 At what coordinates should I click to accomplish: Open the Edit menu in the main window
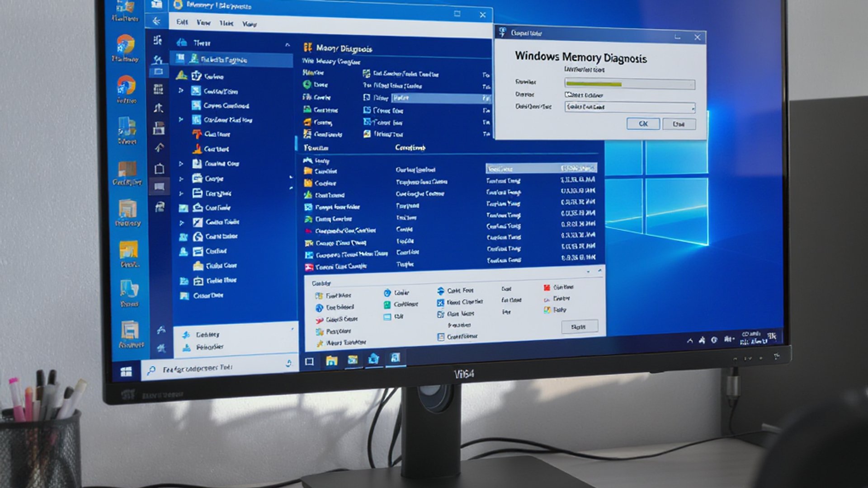click(x=182, y=22)
